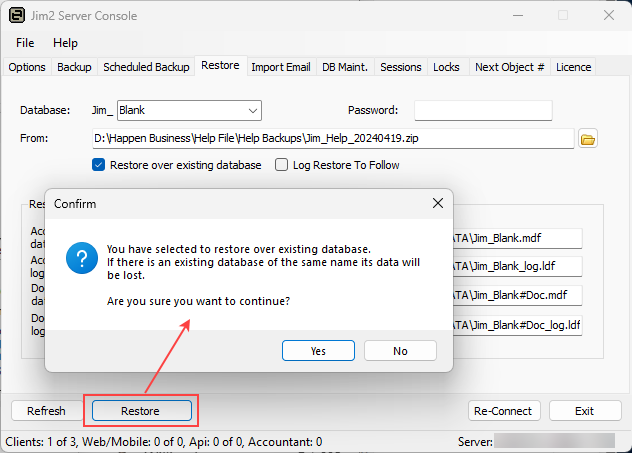632x453 pixels.
Task: Open the Next Object # tab
Action: tap(510, 67)
